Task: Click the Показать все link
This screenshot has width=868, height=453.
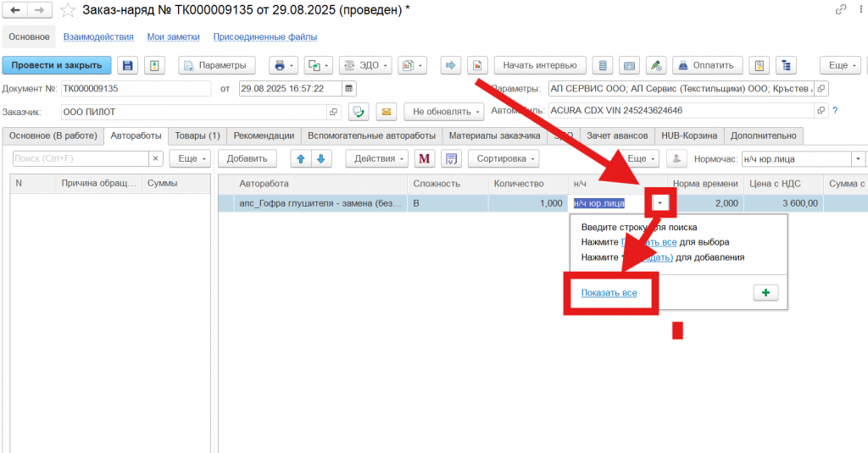Action: coord(609,293)
